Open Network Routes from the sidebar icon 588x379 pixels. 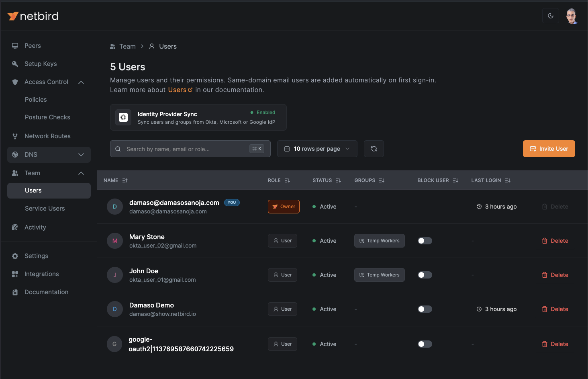(15, 136)
